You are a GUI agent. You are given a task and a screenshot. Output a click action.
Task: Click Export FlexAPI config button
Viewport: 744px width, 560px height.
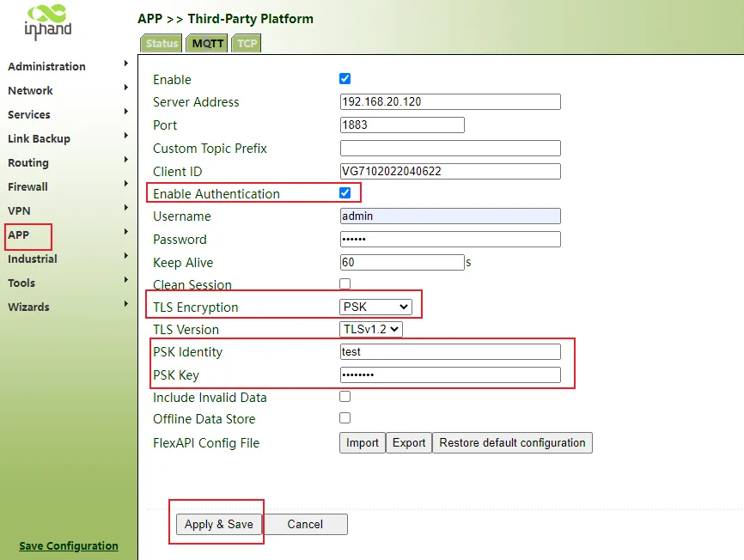pos(409,443)
